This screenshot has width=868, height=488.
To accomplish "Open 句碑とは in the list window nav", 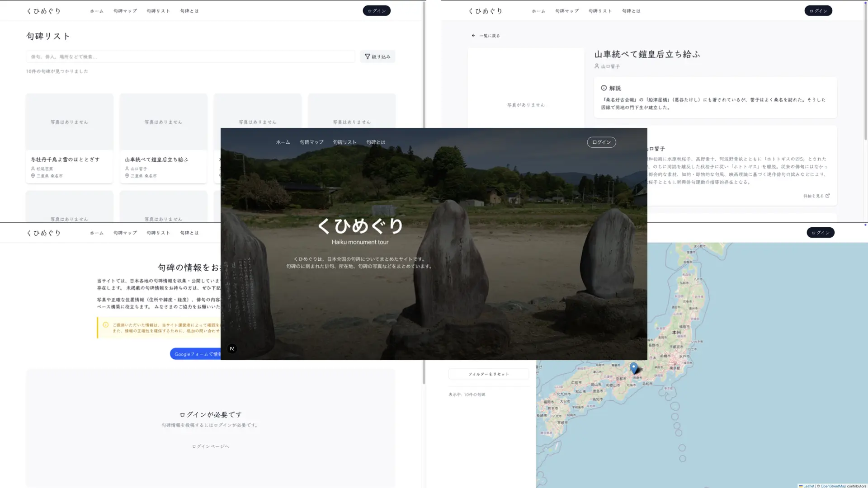I will coord(189,11).
